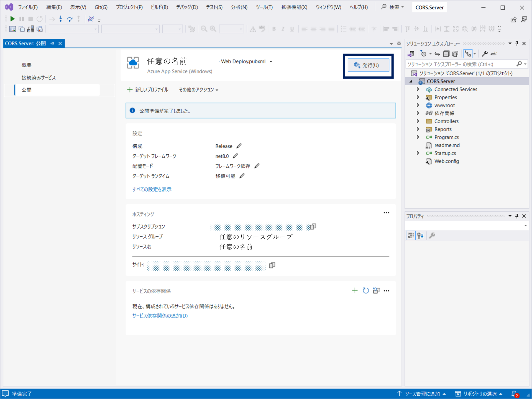
Task: Click the feedback person icon at top right
Action: coord(524,19)
